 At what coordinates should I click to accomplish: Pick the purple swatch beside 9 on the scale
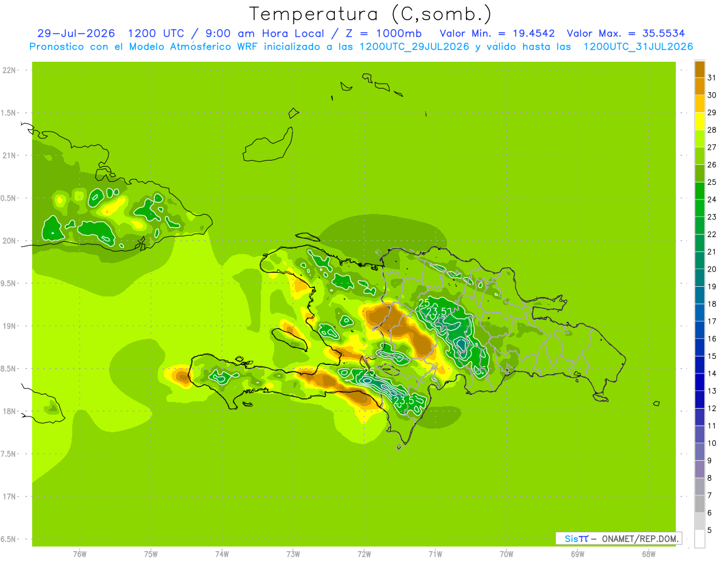(x=699, y=469)
